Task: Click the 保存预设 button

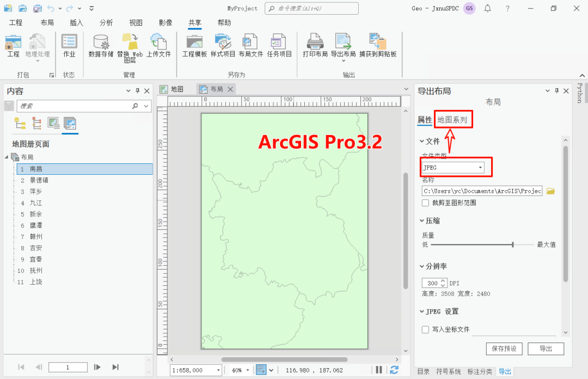Action: click(x=504, y=349)
